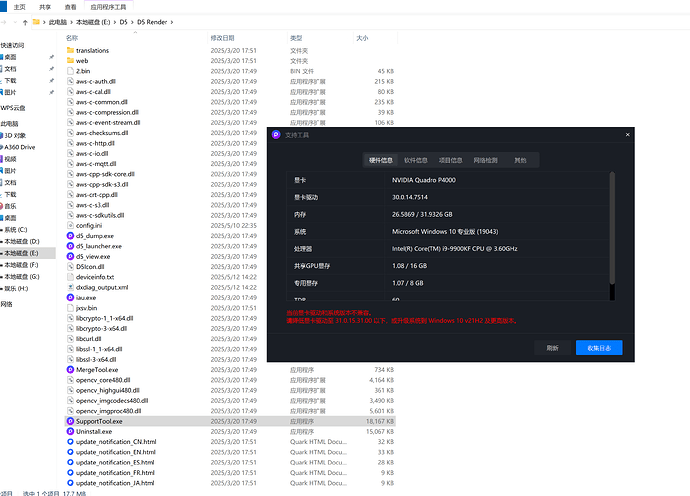Select 音乐 in the sidebar
Viewport: 690px width, 496px height.
point(11,206)
